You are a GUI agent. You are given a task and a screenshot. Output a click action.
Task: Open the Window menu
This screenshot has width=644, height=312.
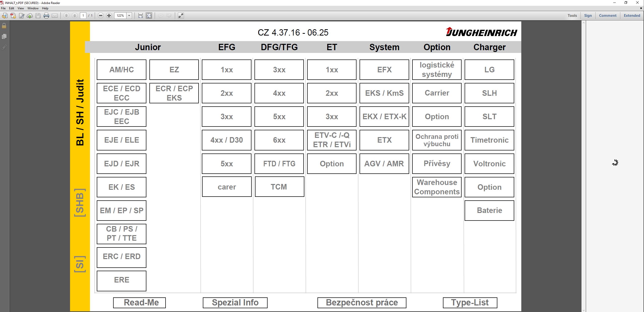(33, 8)
